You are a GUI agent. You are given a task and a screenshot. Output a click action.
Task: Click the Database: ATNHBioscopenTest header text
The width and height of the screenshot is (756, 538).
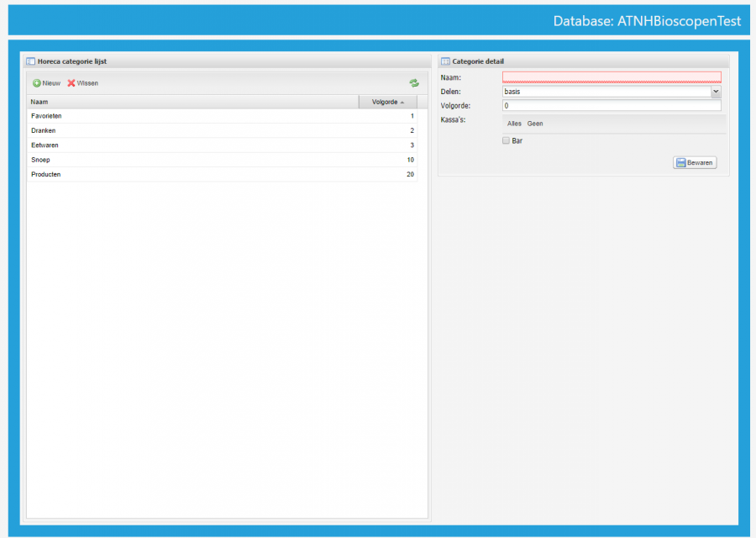[647, 21]
